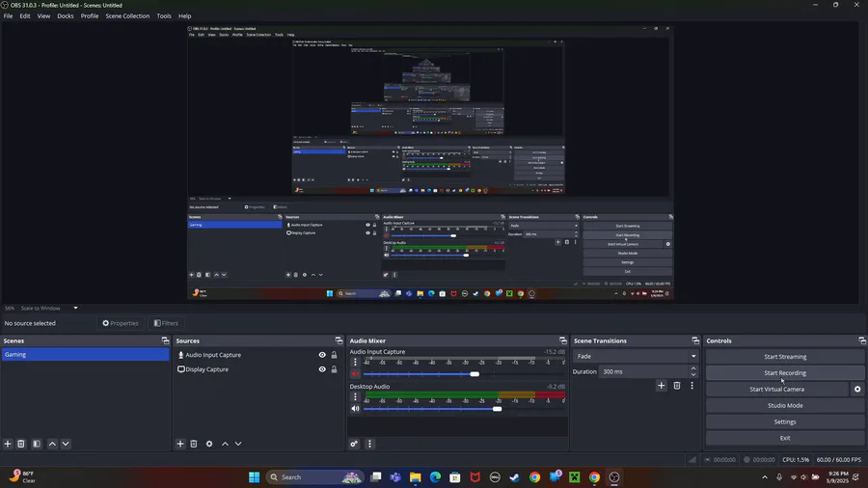
Task: Toggle visibility of Audio Input Capture source
Action: point(322,355)
